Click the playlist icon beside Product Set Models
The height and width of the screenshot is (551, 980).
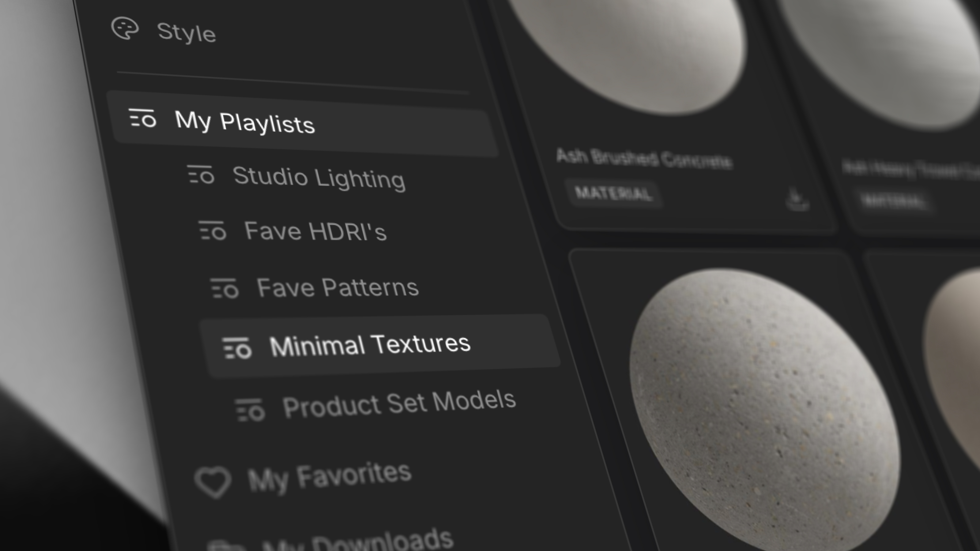tap(250, 410)
